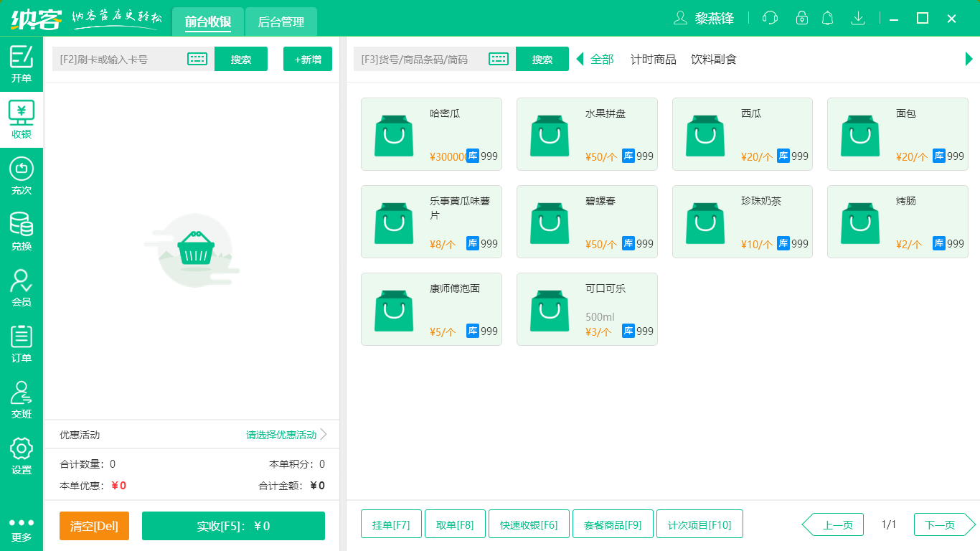This screenshot has height=551, width=980.
Task: Click the headset customer service icon
Action: pyautogui.click(x=769, y=18)
